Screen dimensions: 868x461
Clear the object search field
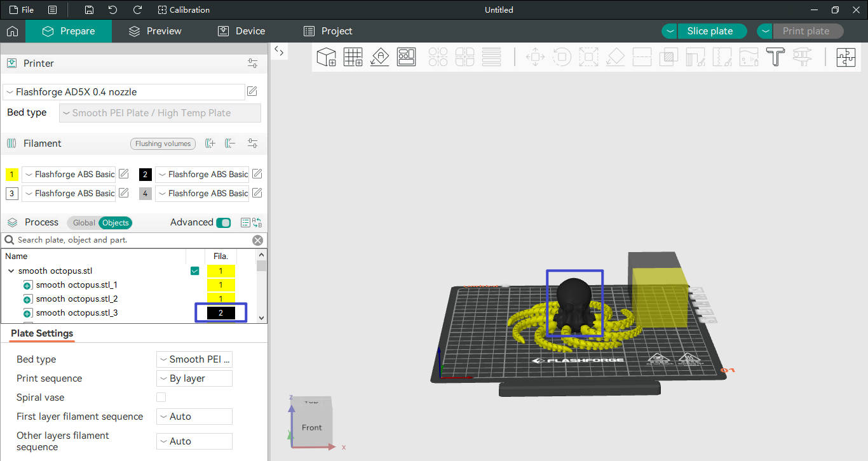coord(257,240)
